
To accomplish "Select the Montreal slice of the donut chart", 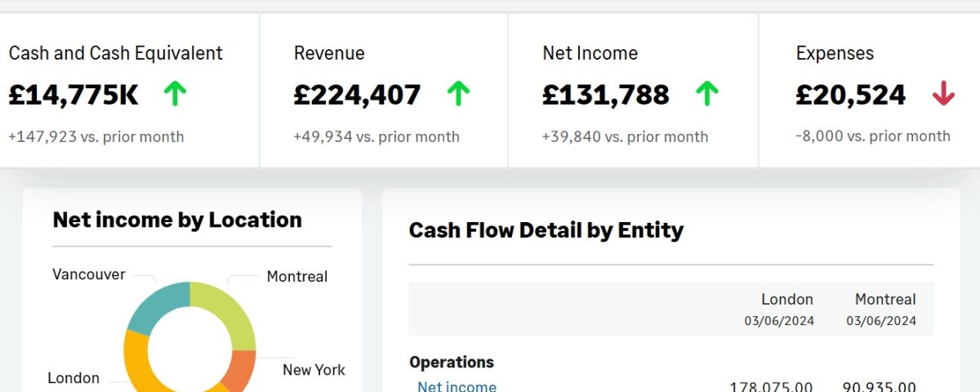I will tap(227, 314).
